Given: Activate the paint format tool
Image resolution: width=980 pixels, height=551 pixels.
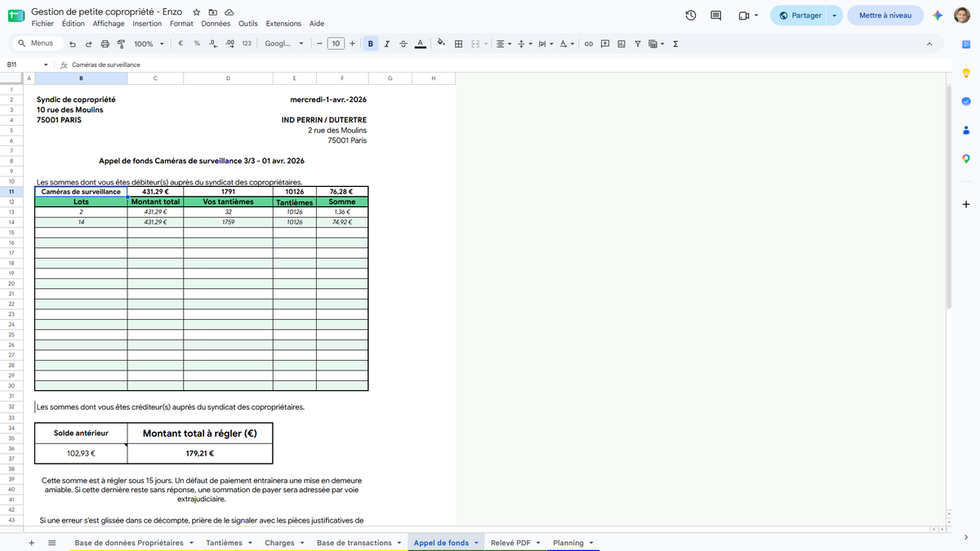Looking at the screenshot, I should point(122,44).
